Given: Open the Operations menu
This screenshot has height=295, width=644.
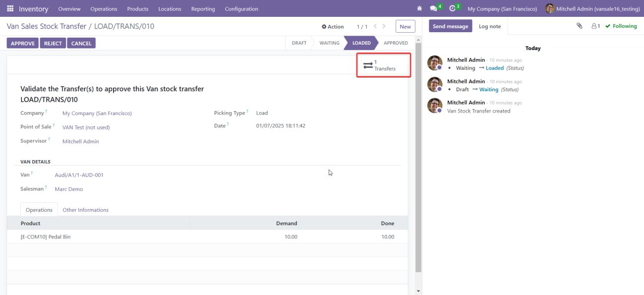Looking at the screenshot, I should pyautogui.click(x=104, y=9).
